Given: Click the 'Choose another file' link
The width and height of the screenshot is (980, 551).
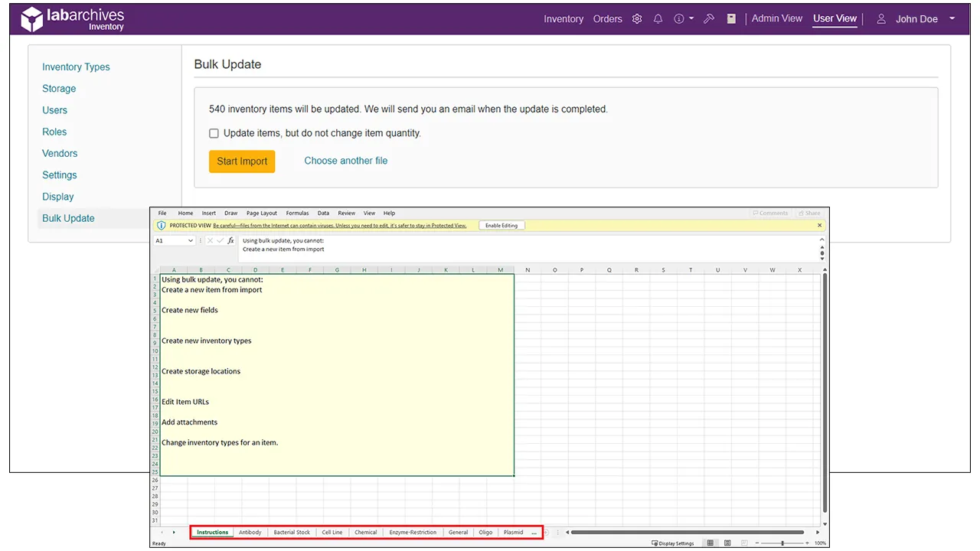Looking at the screenshot, I should coord(346,161).
